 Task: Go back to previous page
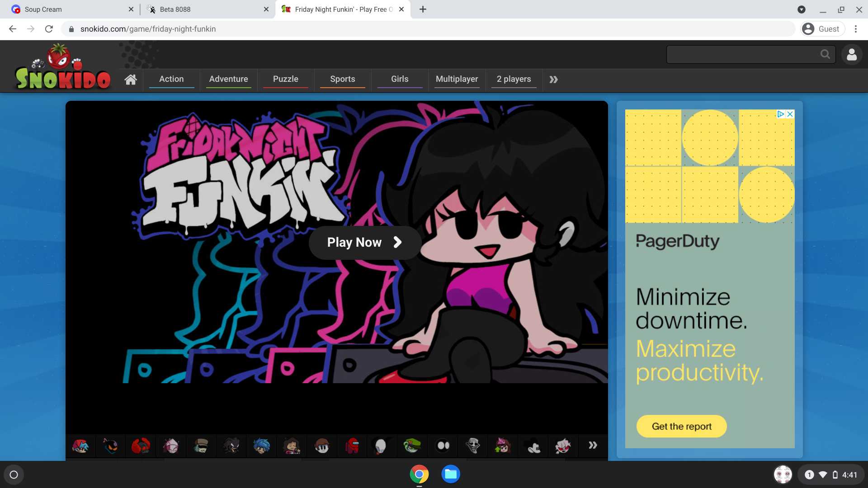pos(13,29)
